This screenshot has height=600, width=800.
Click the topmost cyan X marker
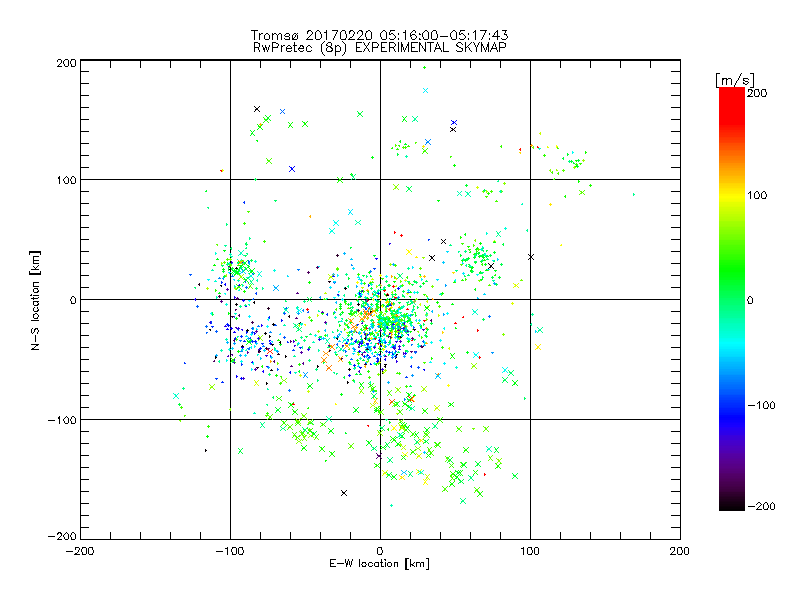426,90
